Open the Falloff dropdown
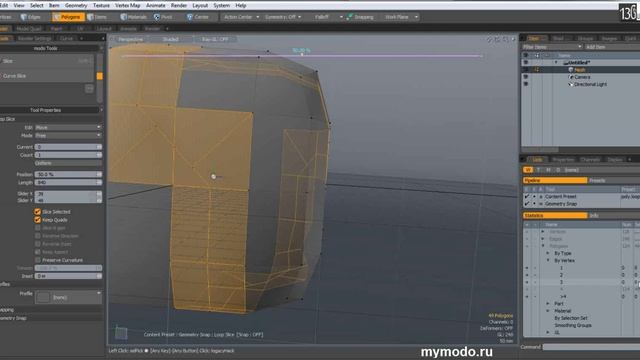 pyautogui.click(x=328, y=17)
